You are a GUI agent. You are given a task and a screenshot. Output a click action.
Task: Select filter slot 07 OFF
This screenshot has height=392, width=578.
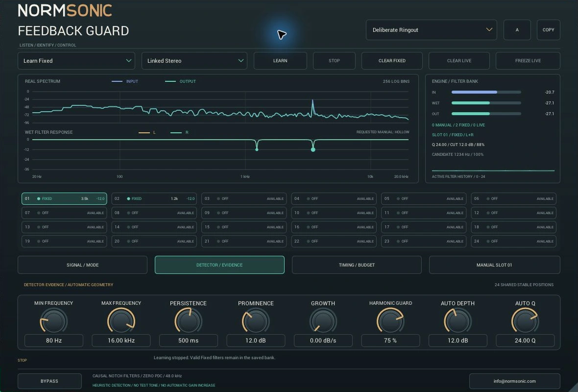64,213
